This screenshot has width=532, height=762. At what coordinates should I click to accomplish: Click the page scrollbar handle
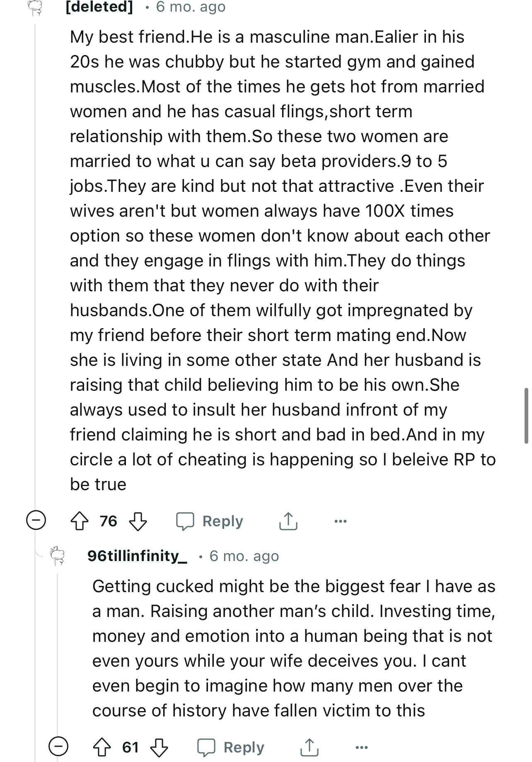pyautogui.click(x=526, y=416)
